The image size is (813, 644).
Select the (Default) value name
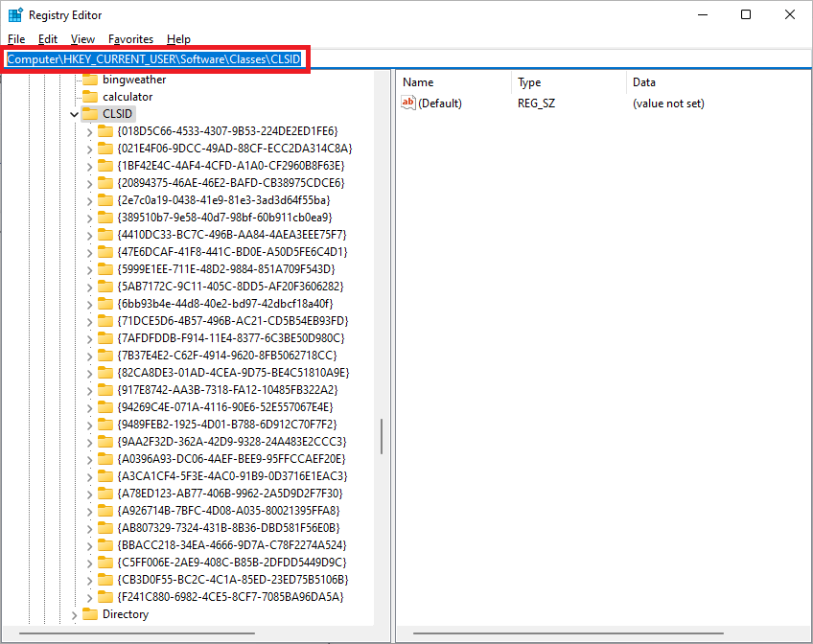click(440, 103)
